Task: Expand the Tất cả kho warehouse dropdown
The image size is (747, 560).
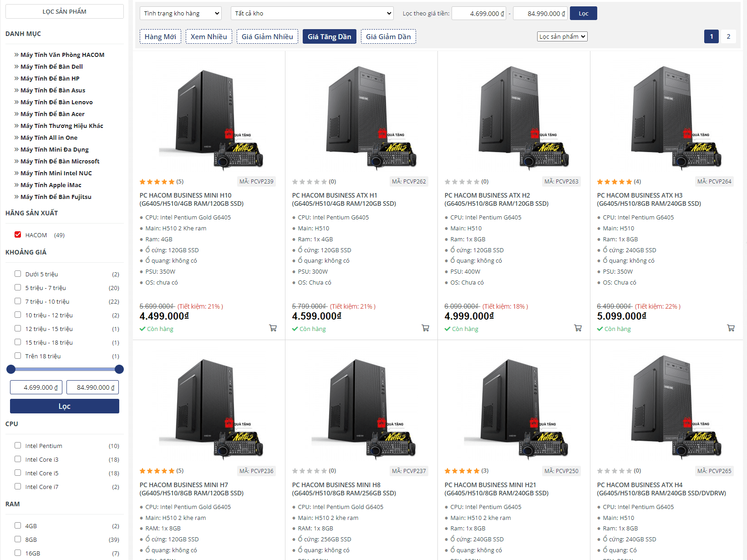Action: point(312,13)
